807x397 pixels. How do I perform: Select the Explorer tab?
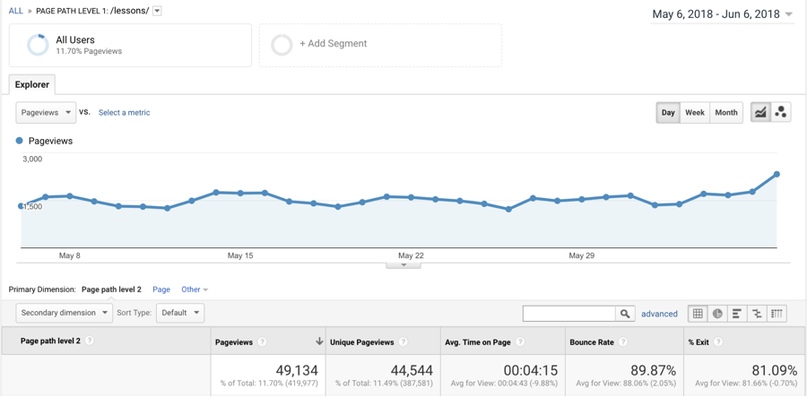click(32, 85)
